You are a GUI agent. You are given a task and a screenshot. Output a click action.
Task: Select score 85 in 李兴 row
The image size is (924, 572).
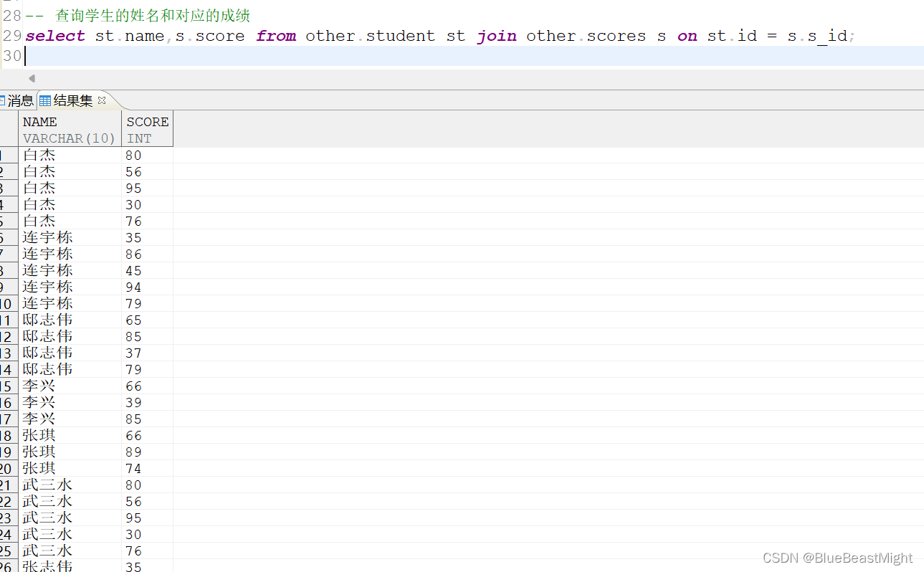pos(147,419)
